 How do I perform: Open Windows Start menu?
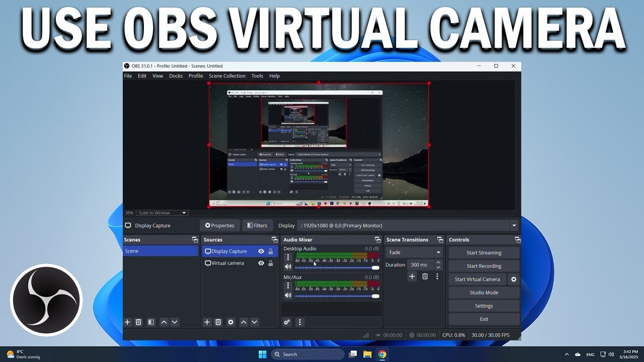[263, 354]
